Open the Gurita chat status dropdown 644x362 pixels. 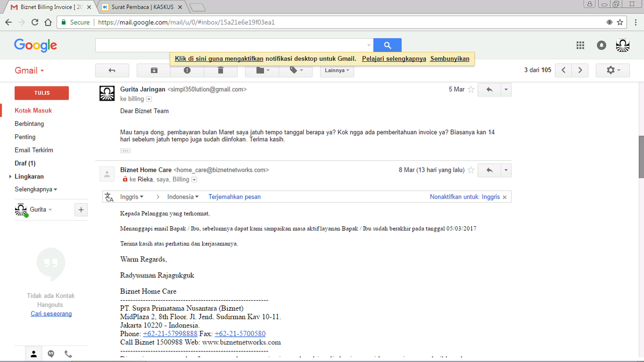[x=41, y=210]
